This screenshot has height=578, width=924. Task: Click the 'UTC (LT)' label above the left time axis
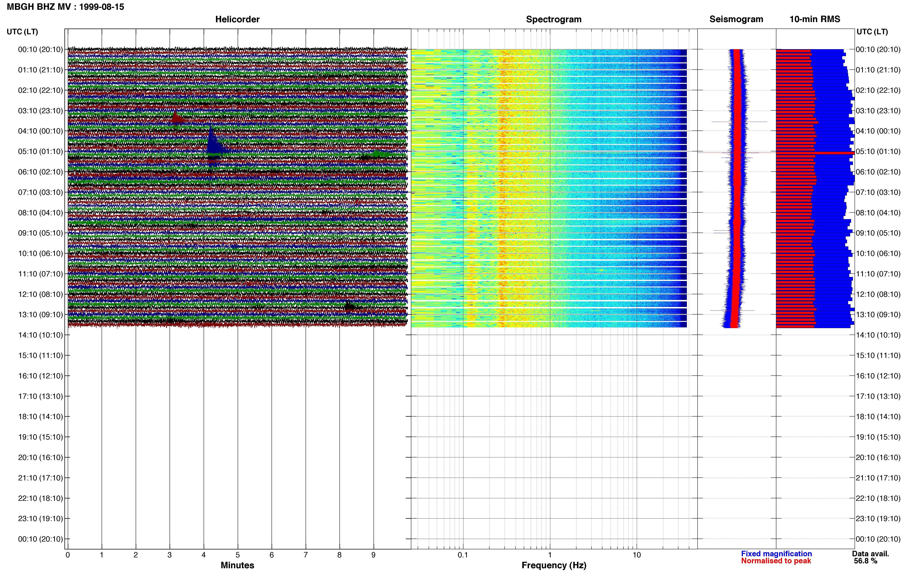click(22, 32)
